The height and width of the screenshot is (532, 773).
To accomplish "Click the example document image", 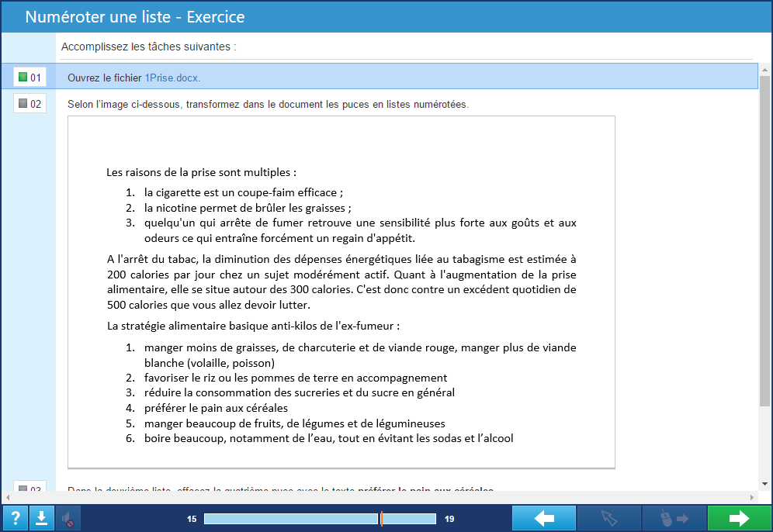I will pos(341,292).
